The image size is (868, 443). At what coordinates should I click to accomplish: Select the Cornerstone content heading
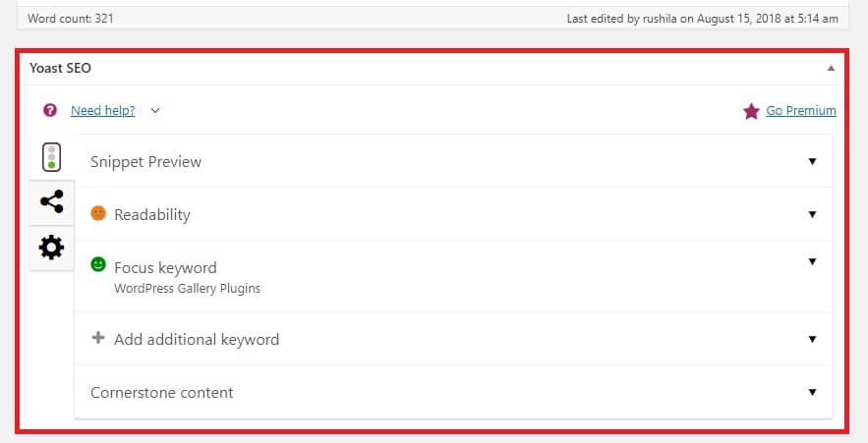coord(161,392)
